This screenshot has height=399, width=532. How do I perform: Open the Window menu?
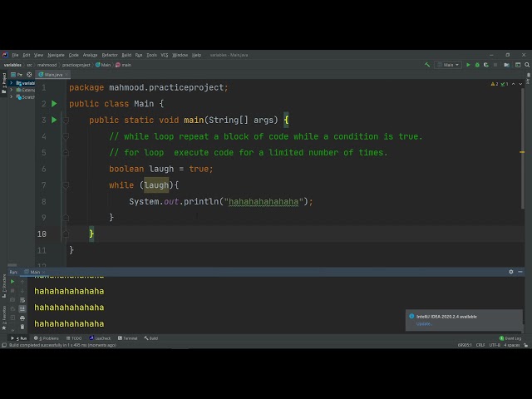(180, 55)
